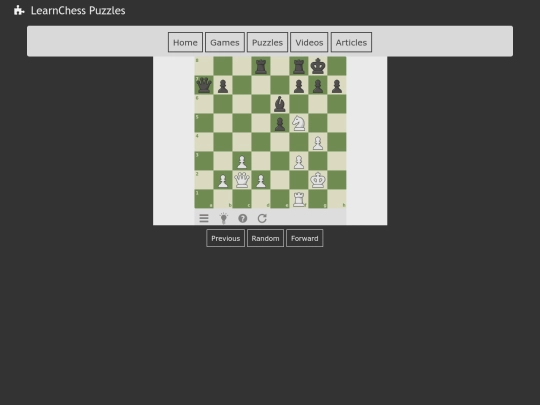Click the empty h8 corner square
The height and width of the screenshot is (405, 540).
[x=336, y=66]
